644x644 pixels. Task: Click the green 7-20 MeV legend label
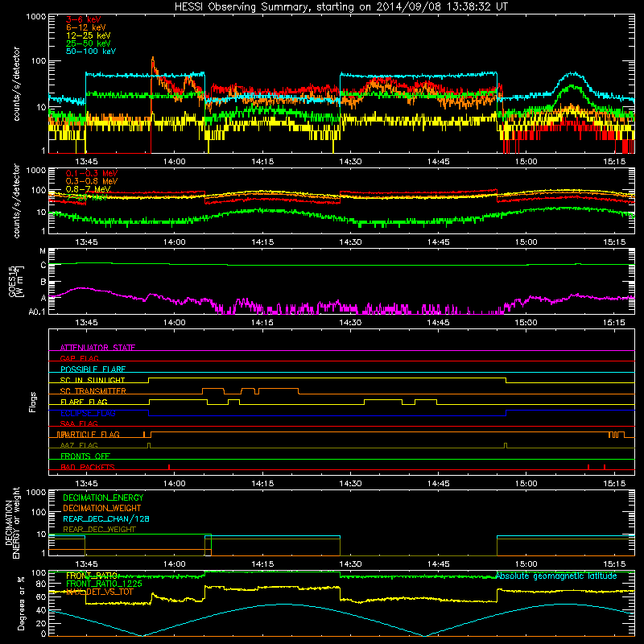(87, 197)
